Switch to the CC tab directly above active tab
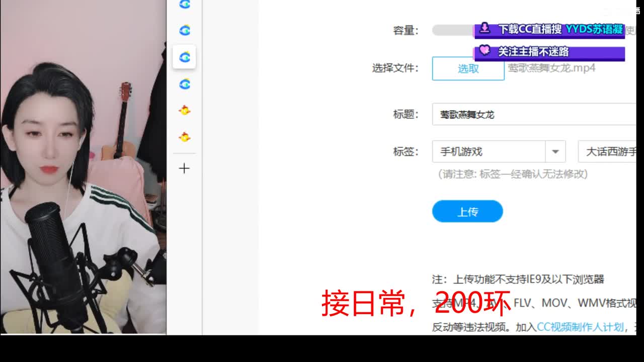Screen dimensions: 644x362 184,30
